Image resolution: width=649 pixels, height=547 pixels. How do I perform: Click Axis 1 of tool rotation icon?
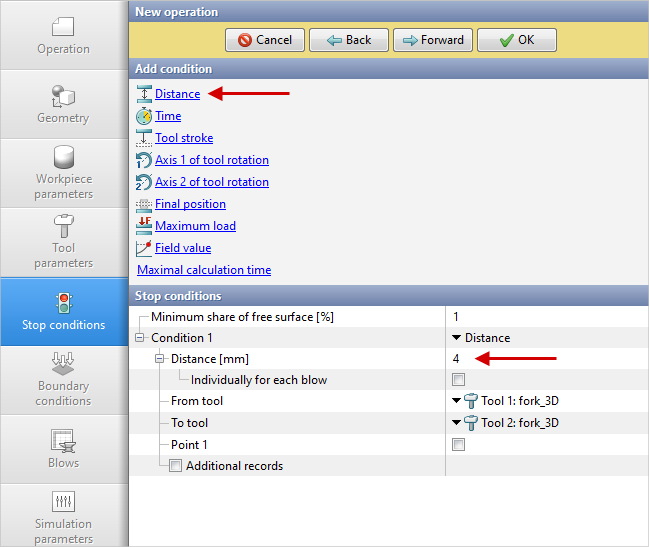[x=144, y=160]
